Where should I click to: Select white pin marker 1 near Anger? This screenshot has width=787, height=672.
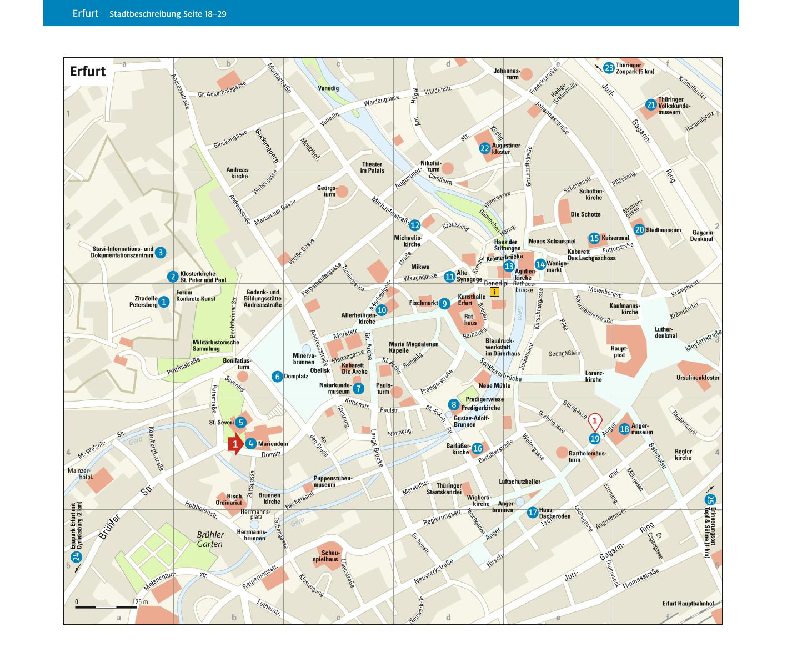click(x=595, y=422)
